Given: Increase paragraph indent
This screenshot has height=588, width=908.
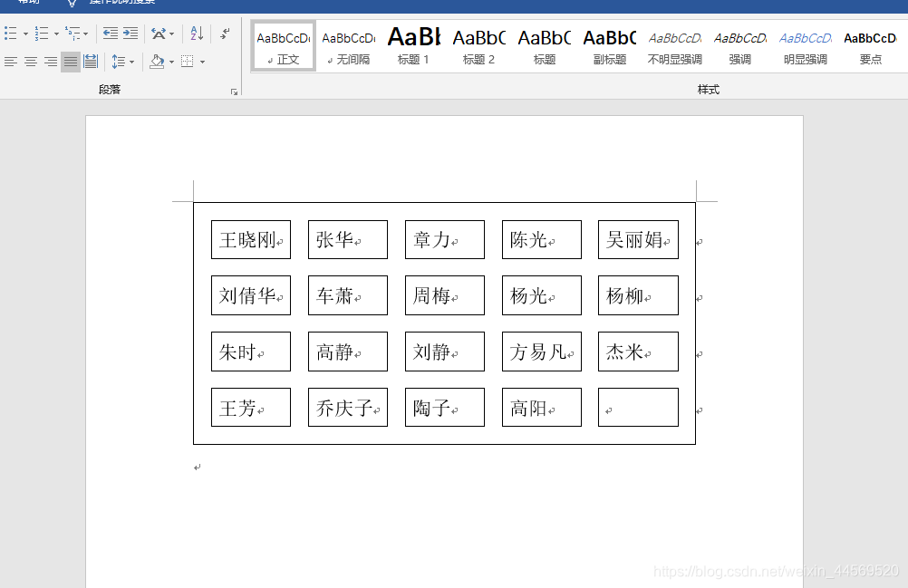Looking at the screenshot, I should 130,33.
